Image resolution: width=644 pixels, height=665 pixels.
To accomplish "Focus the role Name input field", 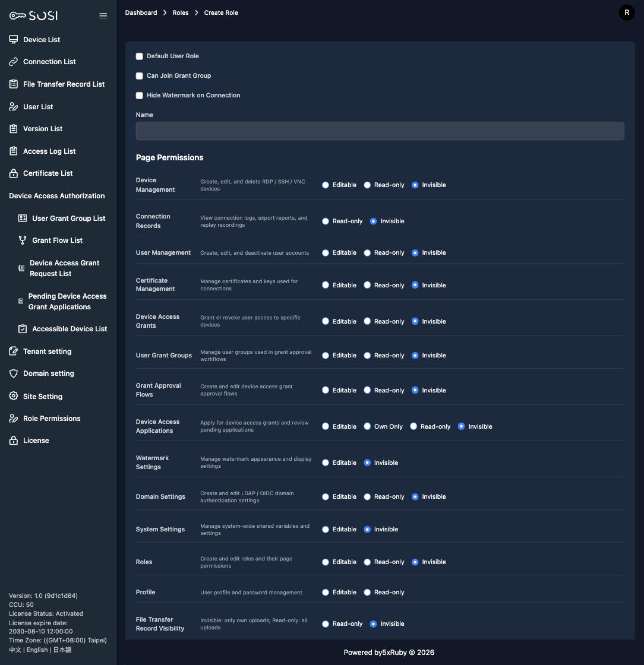I will pos(380,131).
